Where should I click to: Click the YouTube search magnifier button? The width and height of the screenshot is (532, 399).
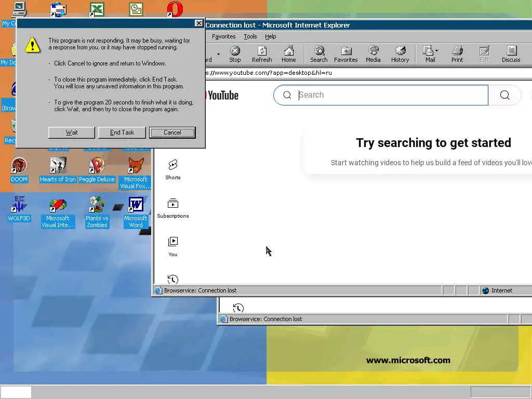(504, 95)
